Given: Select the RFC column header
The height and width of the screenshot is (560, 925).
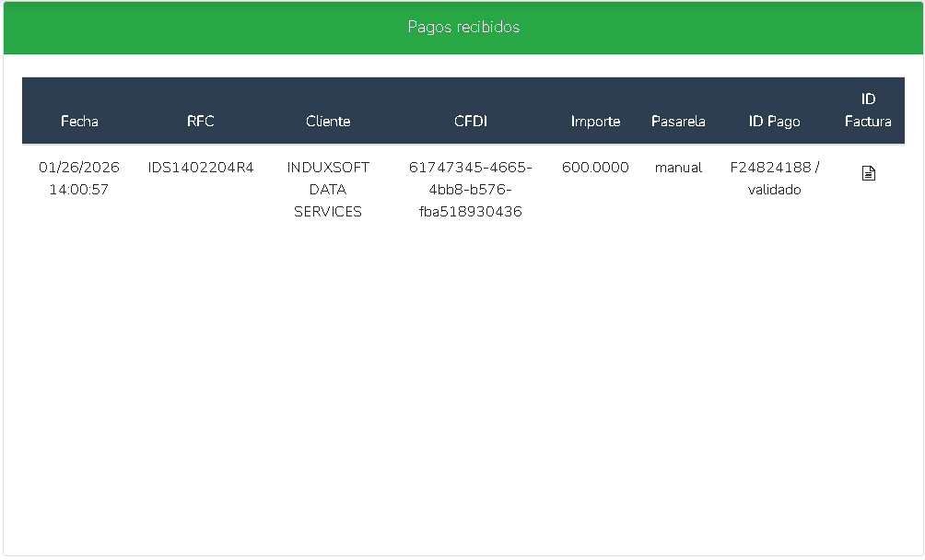Looking at the screenshot, I should click(x=200, y=122).
